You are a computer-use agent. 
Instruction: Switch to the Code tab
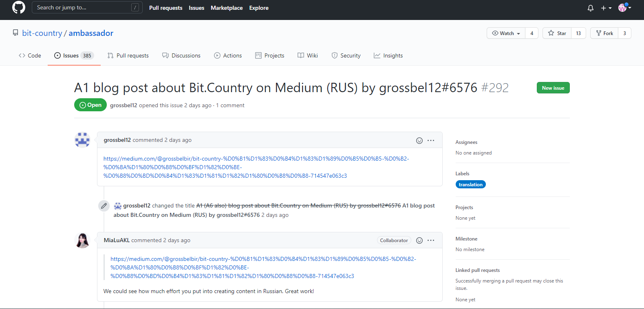tap(30, 55)
